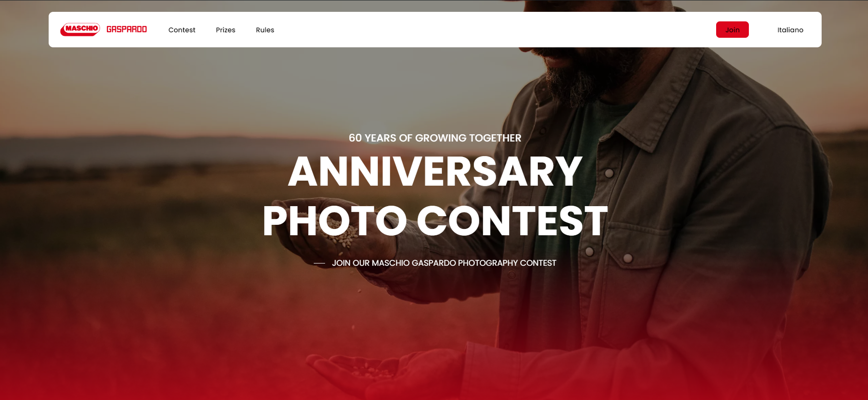Screen dimensions: 868x400
Task: Click the Join Our Maschio Gaspardo subtitle text
Action: [444, 263]
